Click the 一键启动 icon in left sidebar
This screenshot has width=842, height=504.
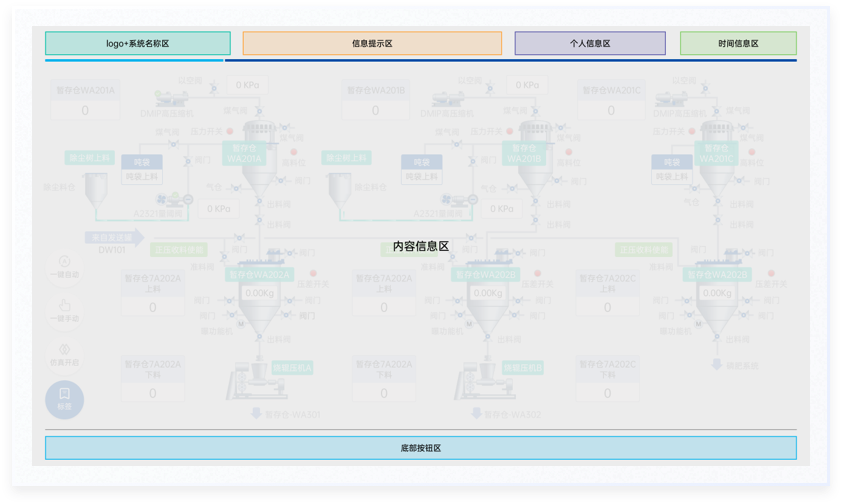point(65,262)
